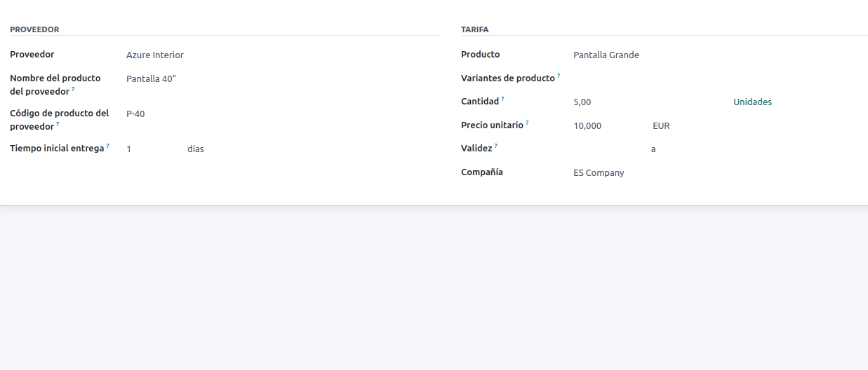Select the 'días' unit text

196,149
